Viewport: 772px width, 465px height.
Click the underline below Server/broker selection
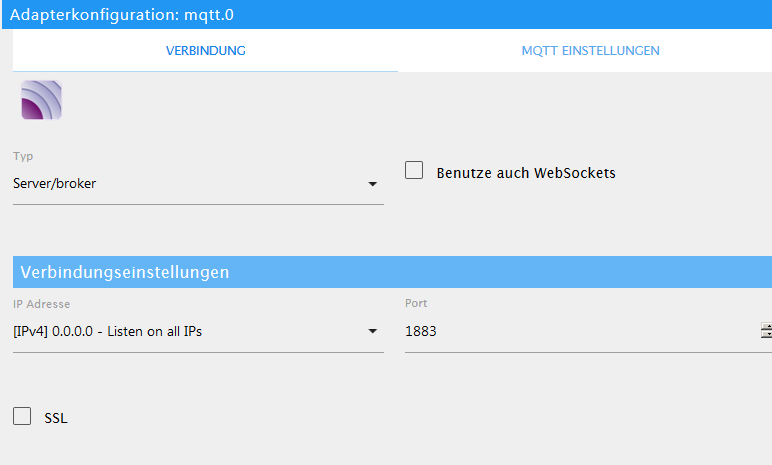pos(198,204)
